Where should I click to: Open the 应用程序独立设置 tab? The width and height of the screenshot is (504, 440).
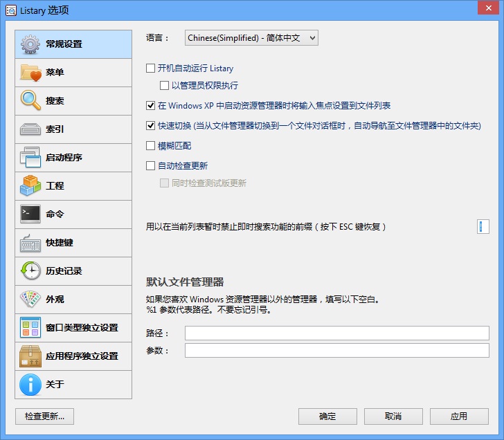73,356
